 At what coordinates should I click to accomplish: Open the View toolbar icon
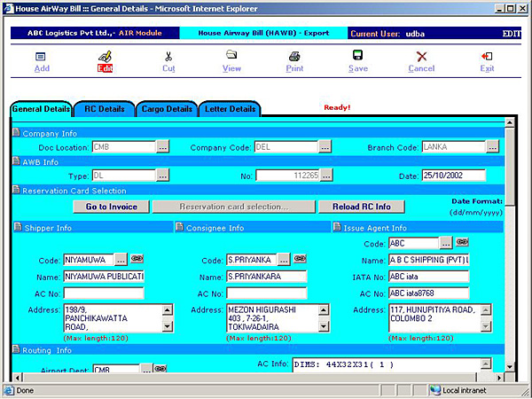pyautogui.click(x=231, y=57)
